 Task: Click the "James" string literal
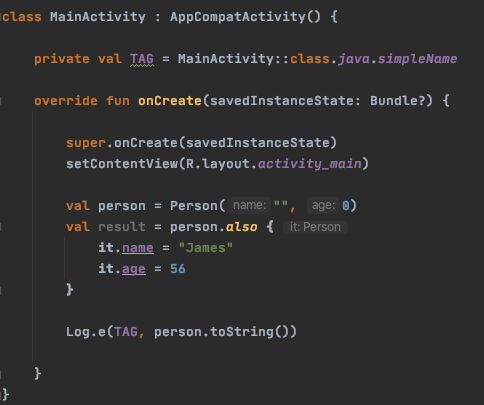point(206,248)
